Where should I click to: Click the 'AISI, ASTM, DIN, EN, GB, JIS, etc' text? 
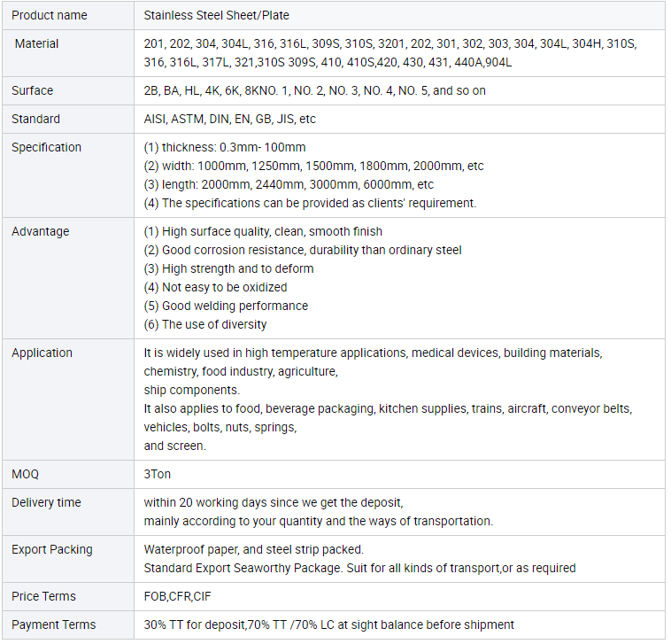tap(230, 119)
